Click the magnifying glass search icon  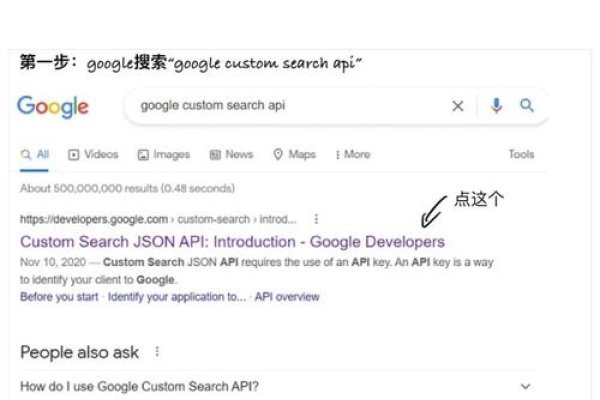[527, 106]
